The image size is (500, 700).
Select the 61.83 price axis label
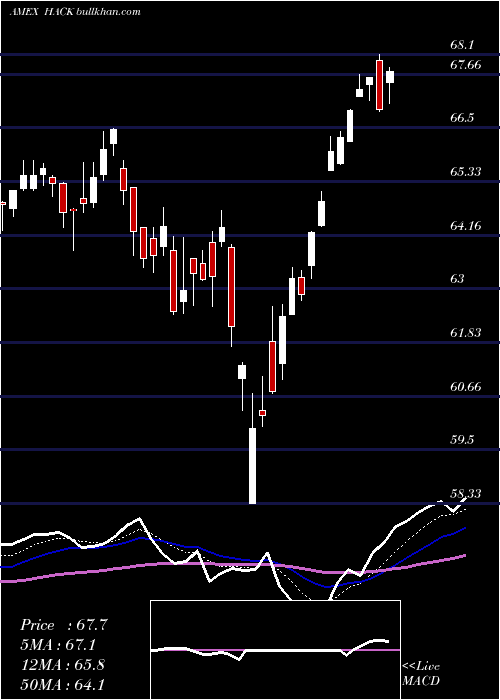tap(466, 333)
